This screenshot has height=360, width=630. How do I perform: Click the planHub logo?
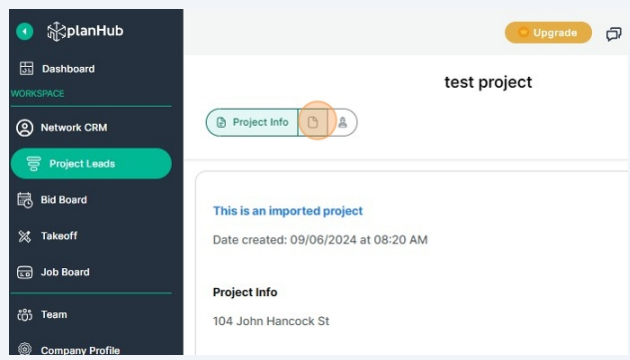coord(85,31)
